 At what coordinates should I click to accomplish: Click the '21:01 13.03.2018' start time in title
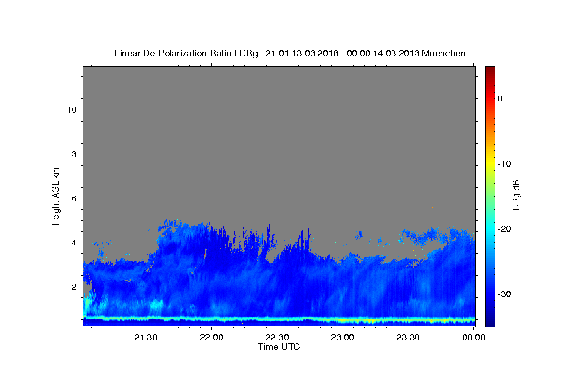[301, 53]
